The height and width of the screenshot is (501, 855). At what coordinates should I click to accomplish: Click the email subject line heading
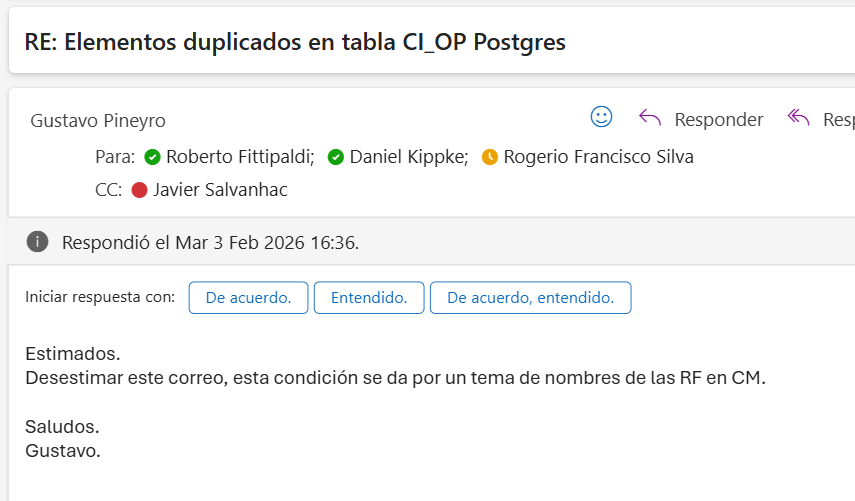[295, 42]
